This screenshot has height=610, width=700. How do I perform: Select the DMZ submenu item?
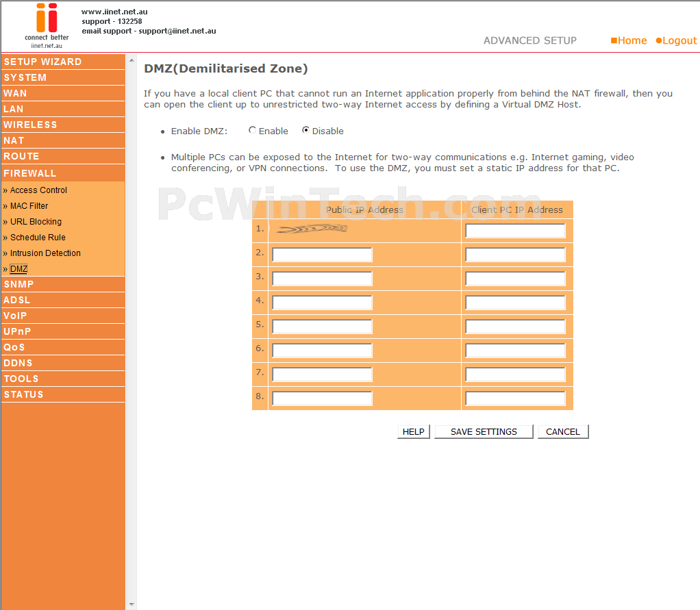[18, 269]
